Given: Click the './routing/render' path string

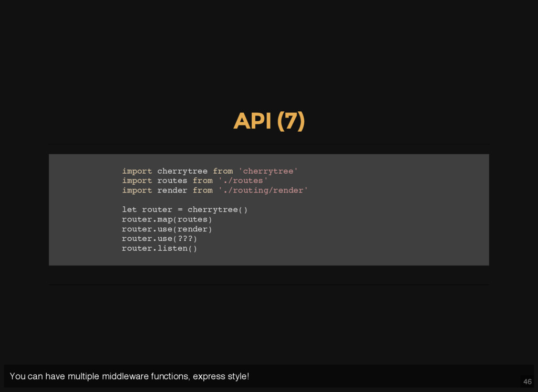Looking at the screenshot, I should pos(263,190).
